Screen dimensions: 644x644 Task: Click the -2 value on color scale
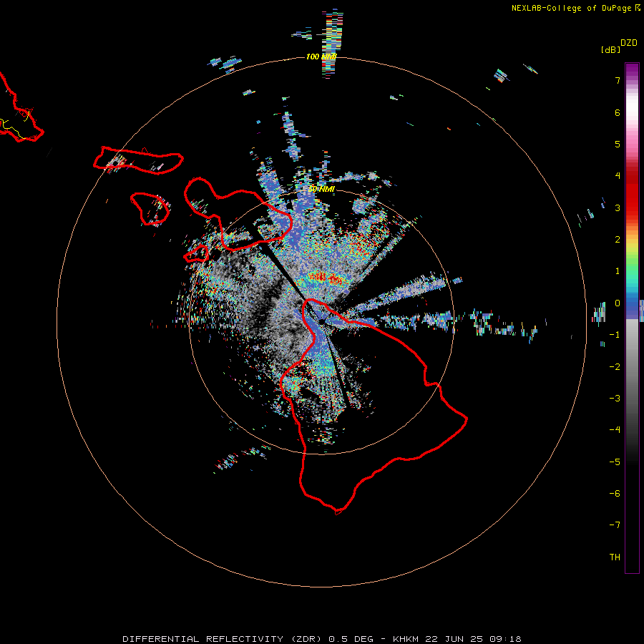pos(615,367)
